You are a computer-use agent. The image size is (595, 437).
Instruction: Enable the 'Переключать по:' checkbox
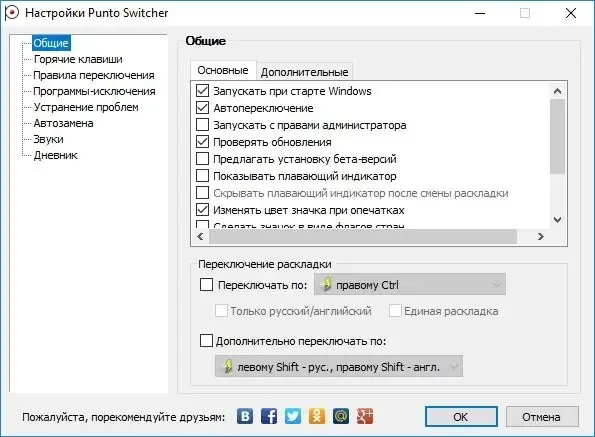click(206, 285)
